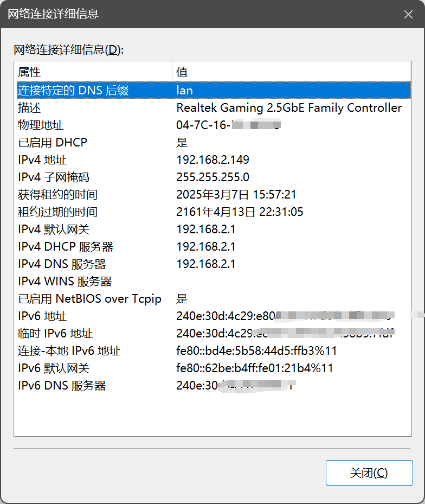Select the 连接-本地 IPv6 地址 row

69,351
